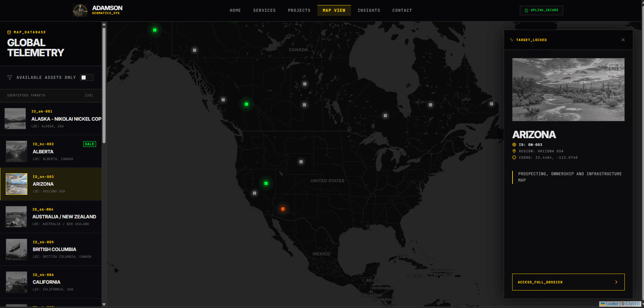The height and width of the screenshot is (308, 644).
Task: Select "ALASKA - NIKOLAI NICKEL COP" list title
Action: [x=66, y=119]
